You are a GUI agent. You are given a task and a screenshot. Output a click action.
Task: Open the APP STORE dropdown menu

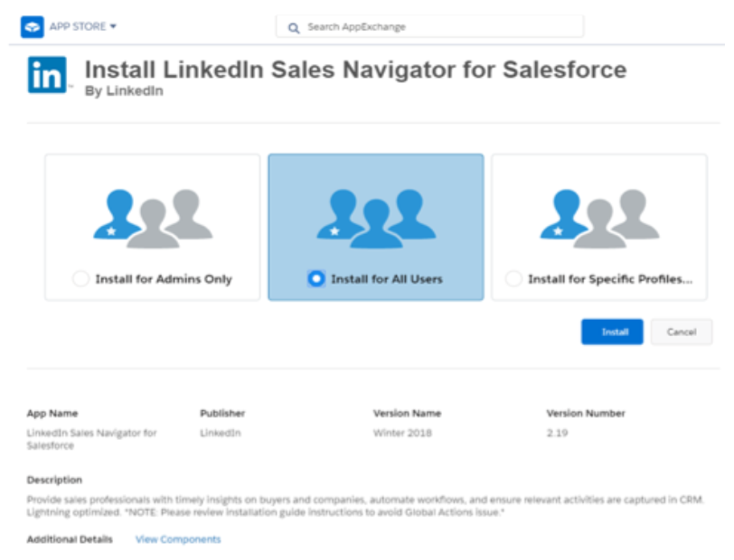83,27
